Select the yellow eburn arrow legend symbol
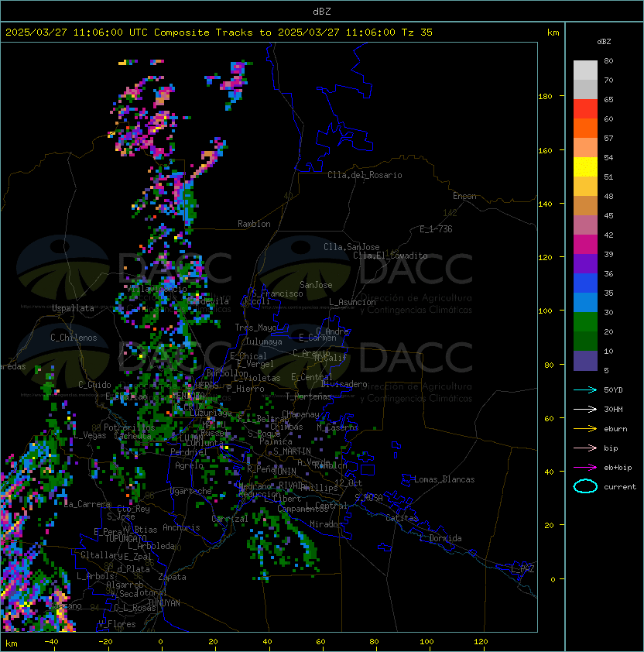The image size is (644, 652). [585, 429]
